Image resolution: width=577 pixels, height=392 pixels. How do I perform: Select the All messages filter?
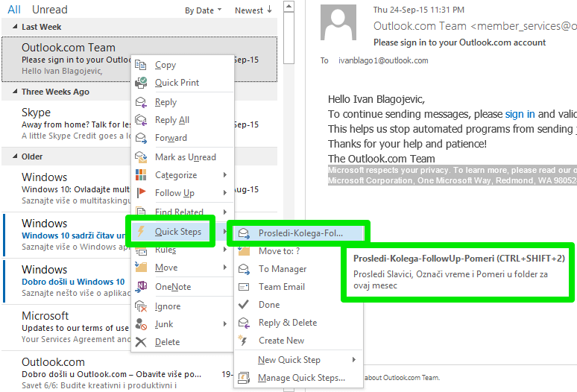(x=14, y=10)
